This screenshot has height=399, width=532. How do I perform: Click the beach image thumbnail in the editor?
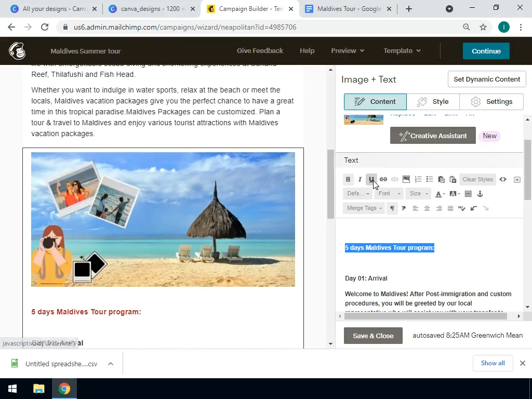click(363, 120)
